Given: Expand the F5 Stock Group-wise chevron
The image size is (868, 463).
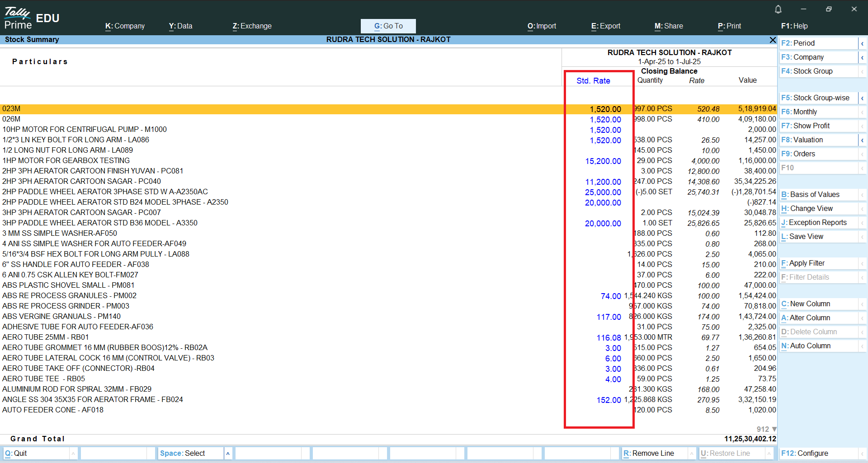Looking at the screenshot, I should [x=862, y=98].
